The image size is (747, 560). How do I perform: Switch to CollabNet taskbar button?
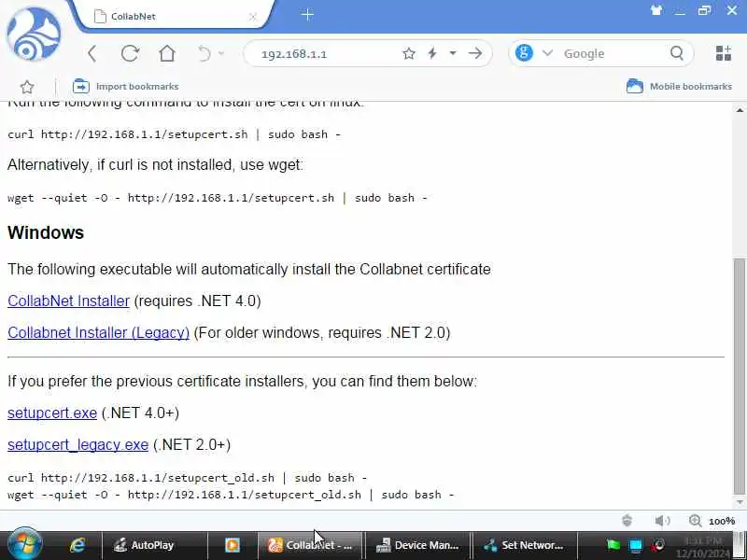311,545
